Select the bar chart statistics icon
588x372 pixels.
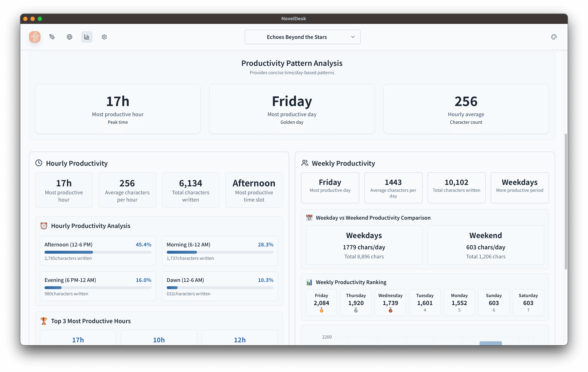[x=87, y=37]
